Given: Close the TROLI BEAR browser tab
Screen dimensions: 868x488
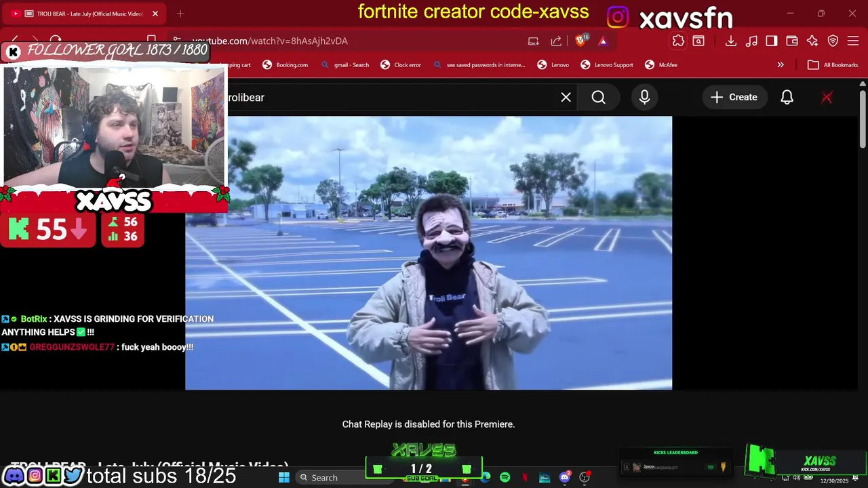Looking at the screenshot, I should [155, 14].
